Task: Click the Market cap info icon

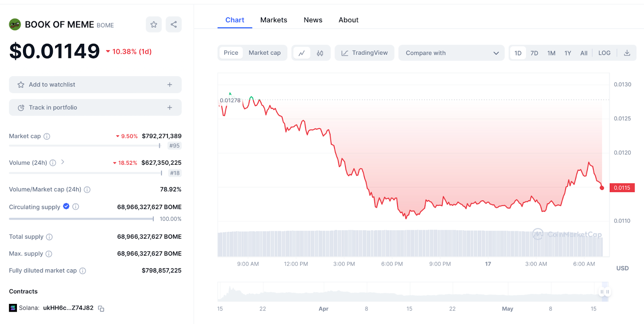Action: (x=47, y=136)
